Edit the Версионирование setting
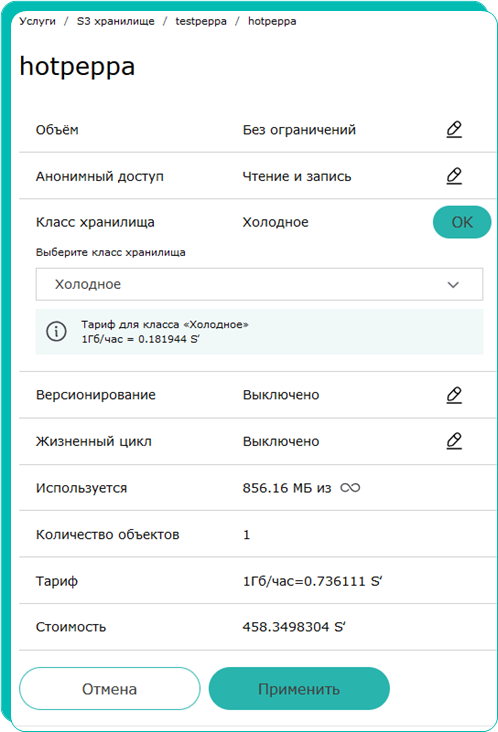Screen dimensions: 498x732 coord(454,395)
